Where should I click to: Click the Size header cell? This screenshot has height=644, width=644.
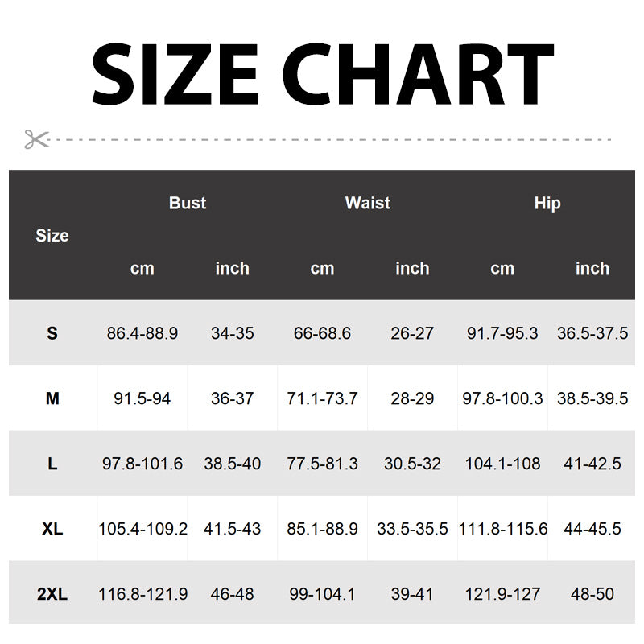52,236
